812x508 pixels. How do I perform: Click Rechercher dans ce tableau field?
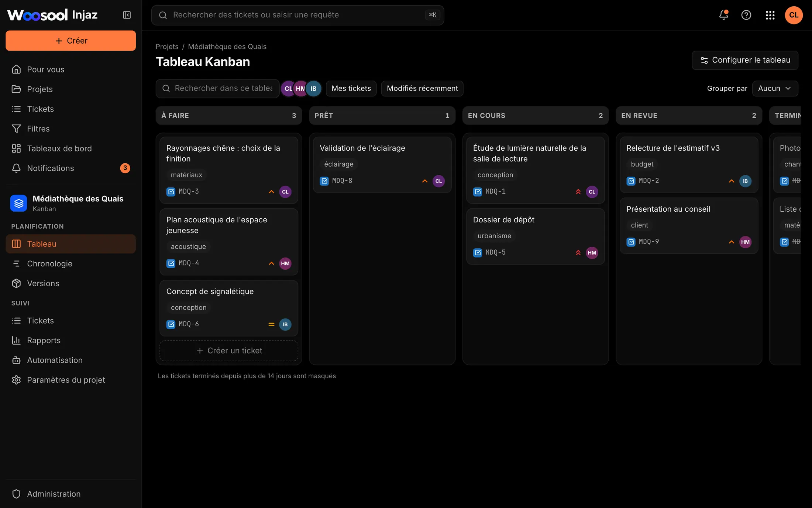tap(217, 89)
